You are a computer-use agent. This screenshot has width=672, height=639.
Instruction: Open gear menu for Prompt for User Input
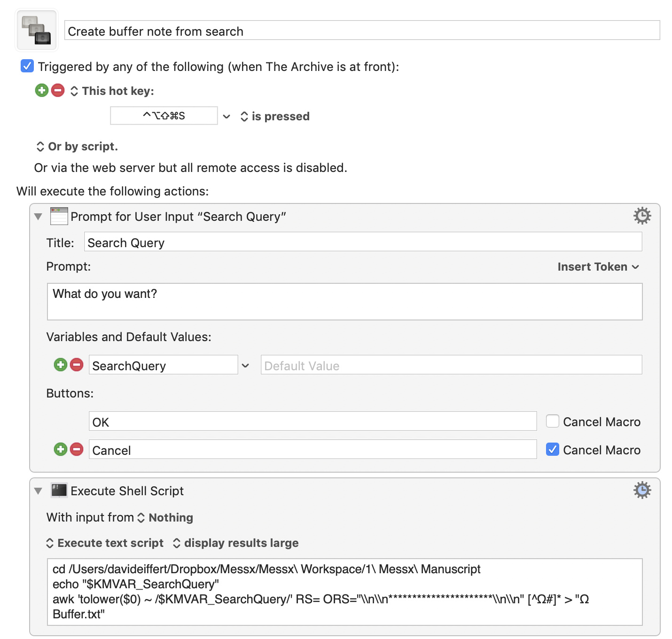pos(642,216)
